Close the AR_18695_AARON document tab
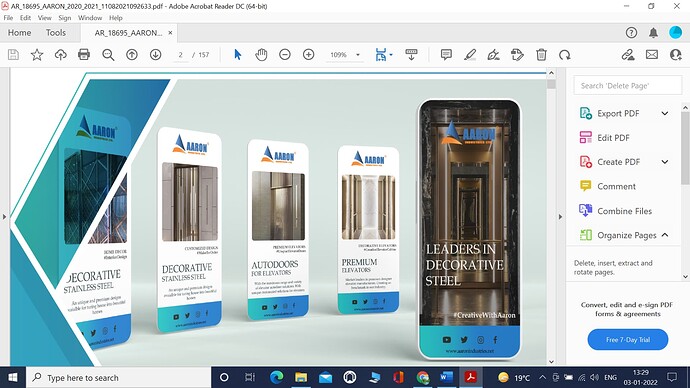Viewport: 690px width, 388px height. coord(170,33)
